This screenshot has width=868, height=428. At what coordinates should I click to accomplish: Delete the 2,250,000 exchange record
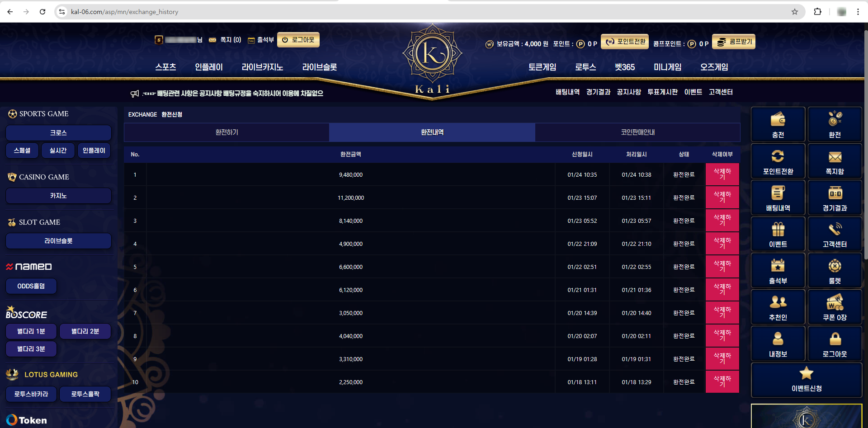722,382
